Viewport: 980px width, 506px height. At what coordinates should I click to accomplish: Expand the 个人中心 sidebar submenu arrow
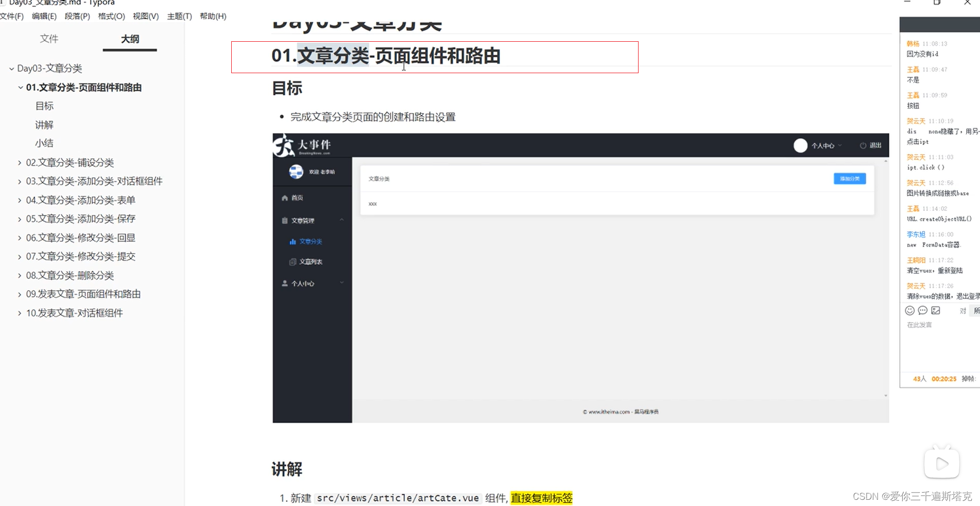[341, 283]
